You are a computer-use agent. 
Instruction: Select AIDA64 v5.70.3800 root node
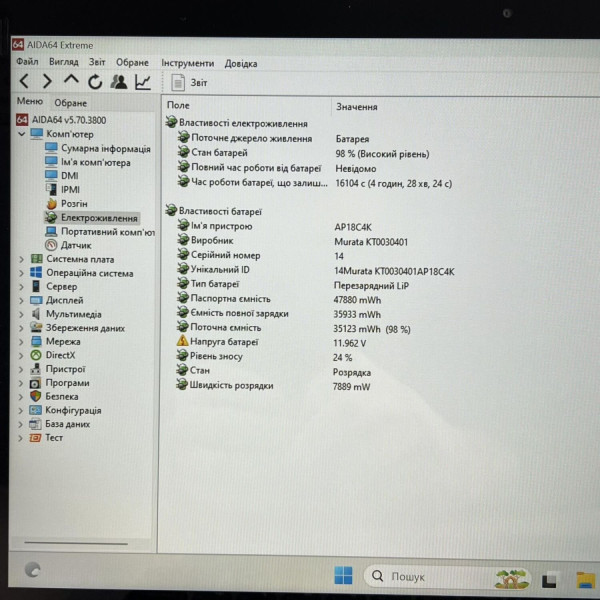tap(61, 120)
